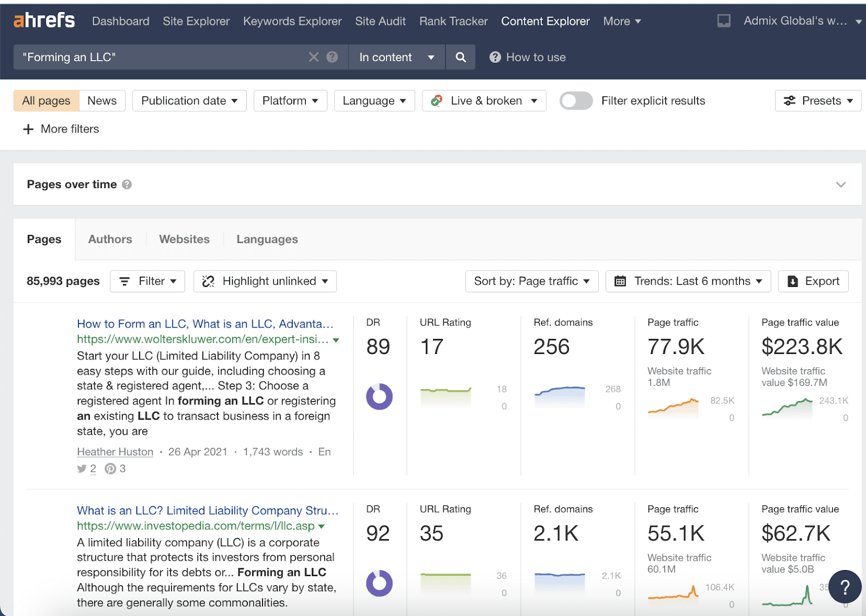The width and height of the screenshot is (866, 616).
Task: Open Content Explorer
Action: tap(545, 21)
